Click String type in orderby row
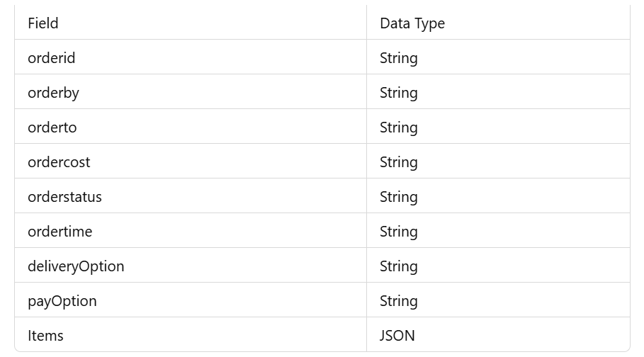Image resolution: width=644 pixels, height=357 pixels. pos(498,91)
